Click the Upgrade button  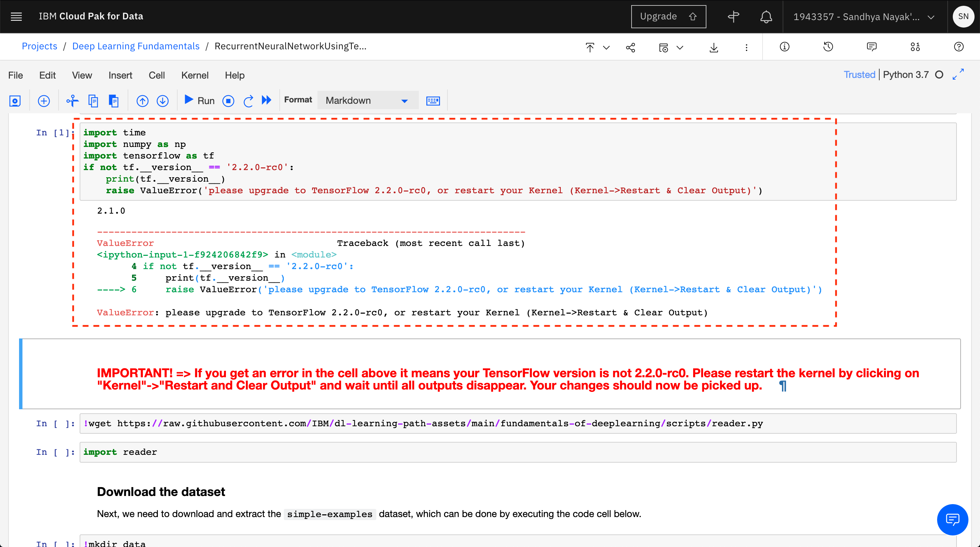(668, 16)
